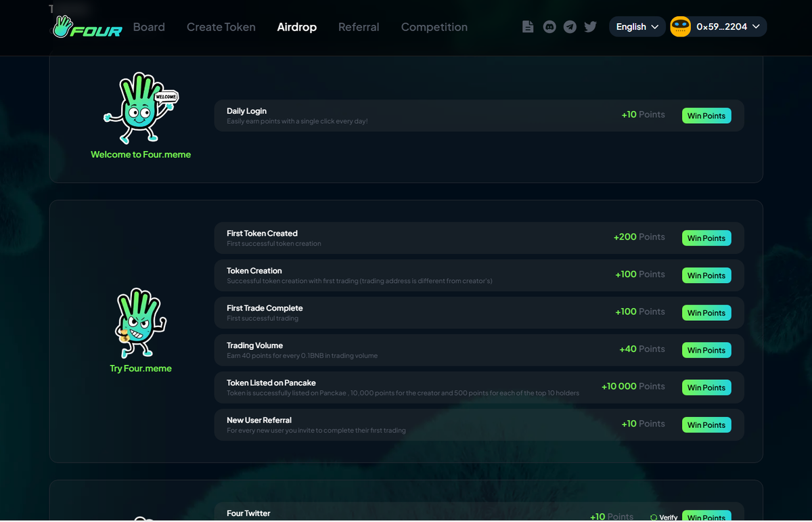Go to the Board tab

pos(149,27)
